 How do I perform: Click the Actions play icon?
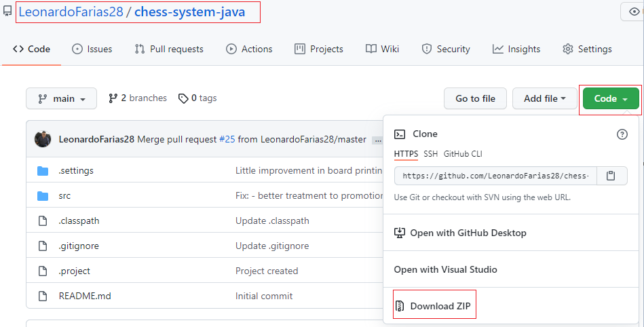pos(231,49)
